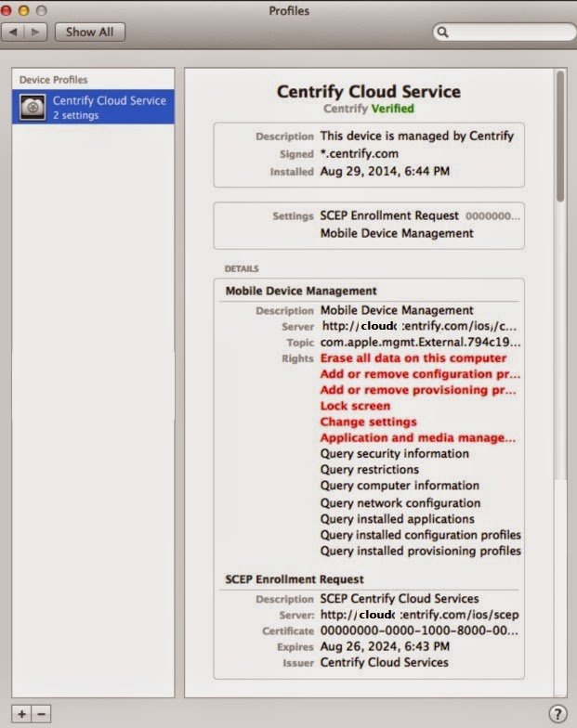Select the Centrify Cloud Service profile icon

click(33, 107)
